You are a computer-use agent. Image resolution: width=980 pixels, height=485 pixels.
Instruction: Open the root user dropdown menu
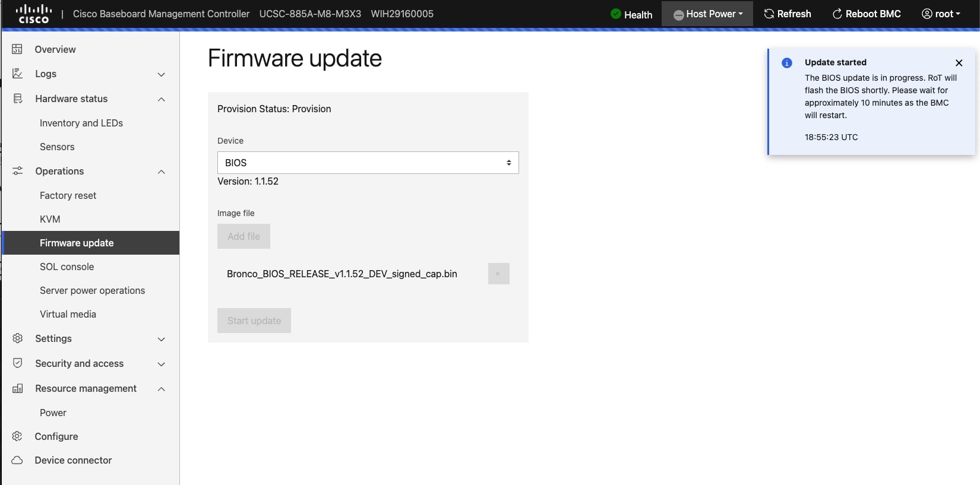coord(941,14)
